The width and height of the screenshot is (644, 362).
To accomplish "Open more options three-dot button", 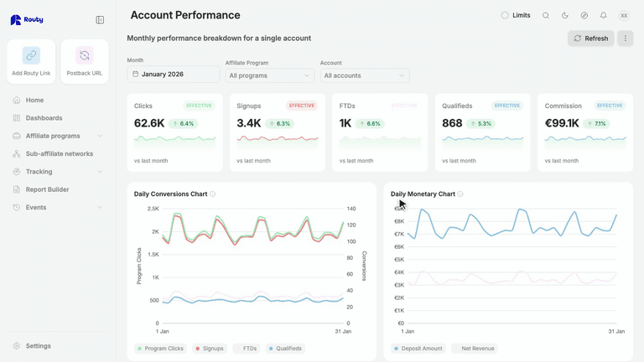I will click(x=625, y=39).
